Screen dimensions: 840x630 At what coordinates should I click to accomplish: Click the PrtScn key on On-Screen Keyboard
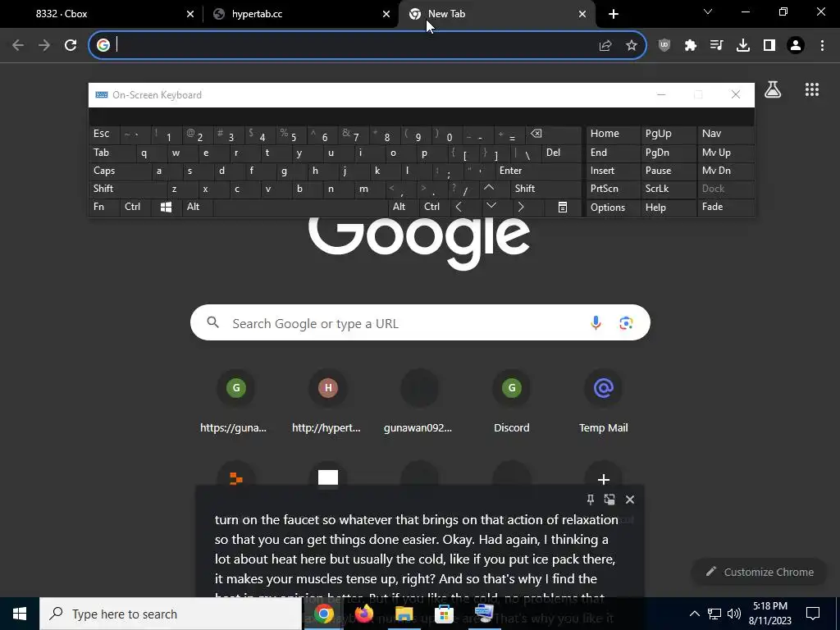pos(612,189)
